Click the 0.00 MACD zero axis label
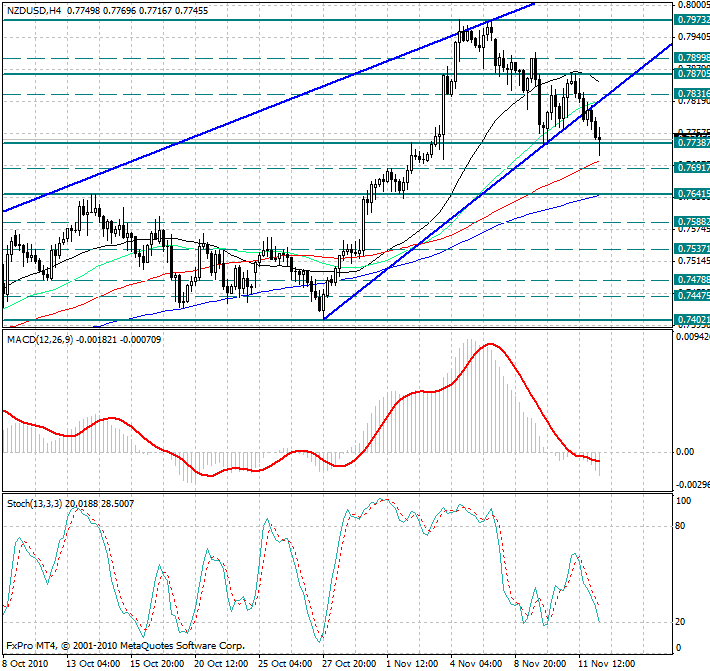The height and width of the screenshot is (671, 710). [685, 452]
